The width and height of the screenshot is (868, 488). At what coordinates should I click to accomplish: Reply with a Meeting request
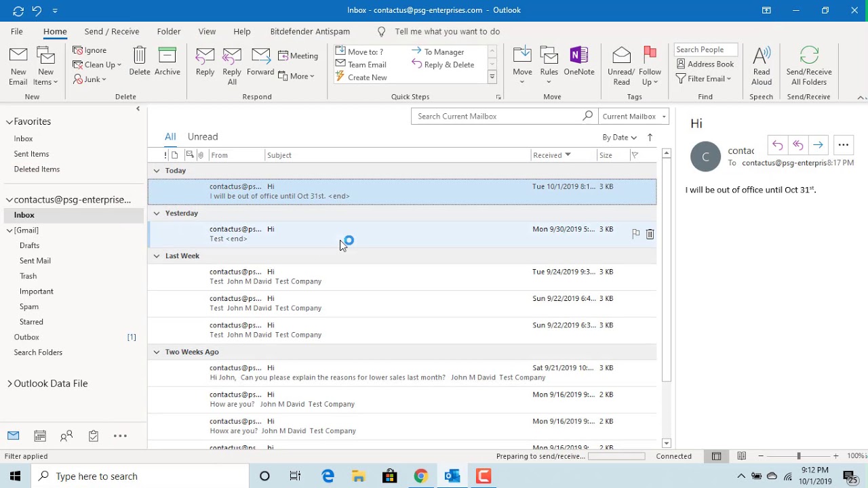(x=298, y=56)
